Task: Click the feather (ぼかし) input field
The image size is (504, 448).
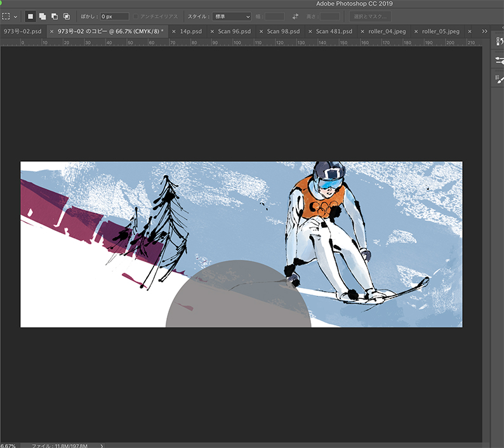Action: click(x=114, y=16)
